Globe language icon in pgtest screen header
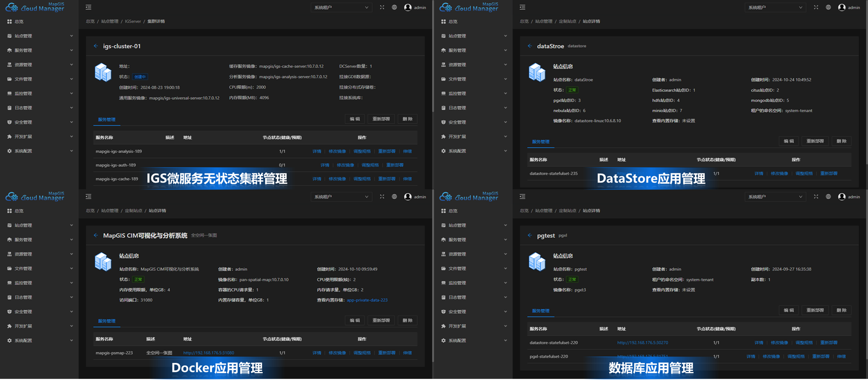868x391 pixels. 828,197
